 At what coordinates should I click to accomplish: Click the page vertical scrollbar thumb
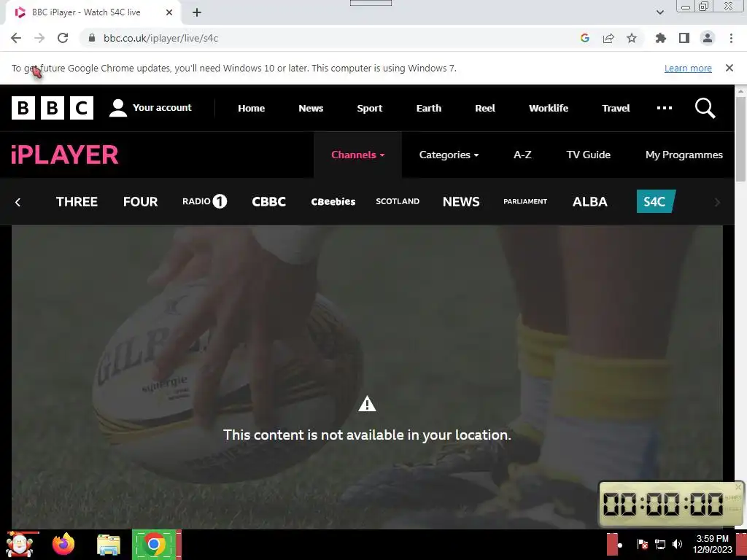[x=741, y=138]
